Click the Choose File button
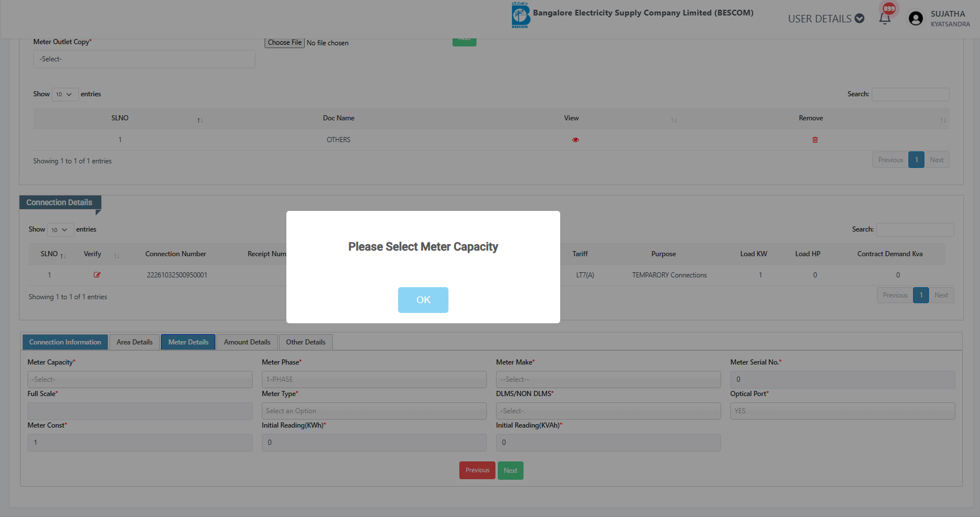980x517 pixels. tap(284, 42)
